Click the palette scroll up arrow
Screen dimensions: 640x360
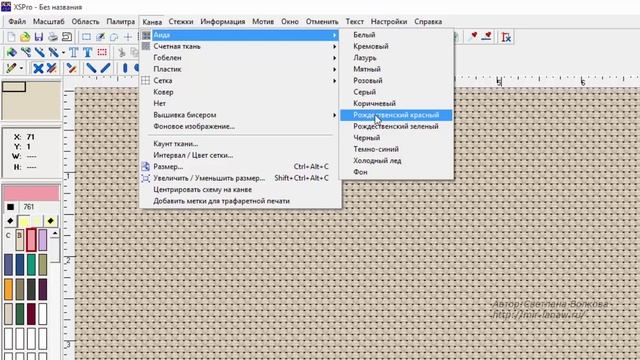tap(54, 233)
